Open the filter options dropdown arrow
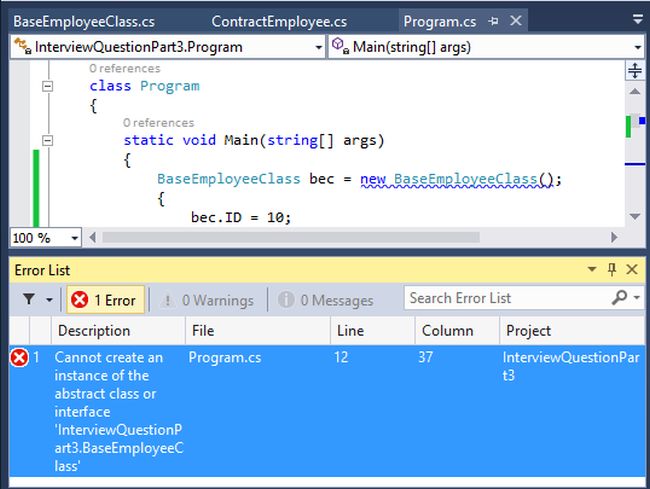650x489 pixels. 49,299
